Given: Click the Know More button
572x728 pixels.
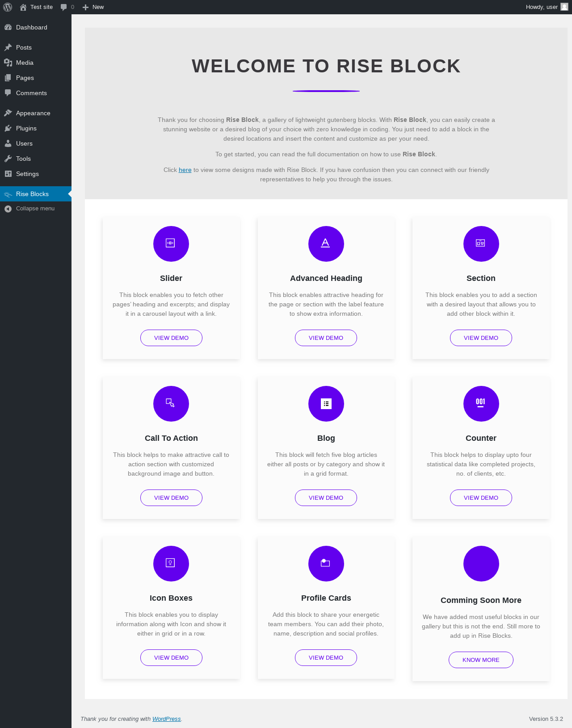Looking at the screenshot, I should pos(481,660).
